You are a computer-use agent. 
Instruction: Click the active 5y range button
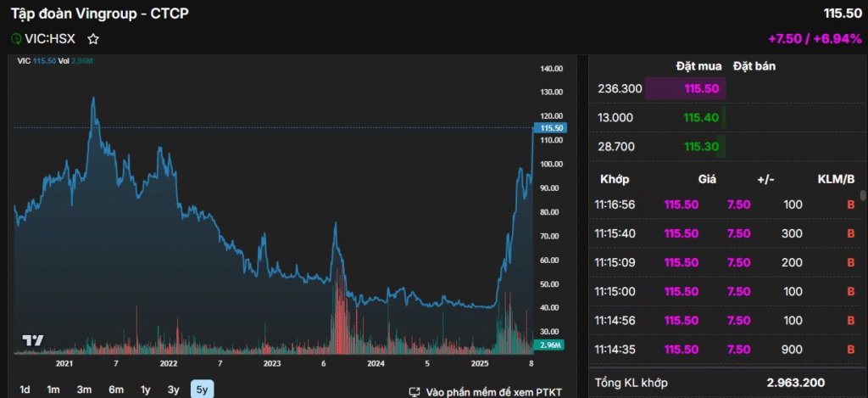coord(202,390)
